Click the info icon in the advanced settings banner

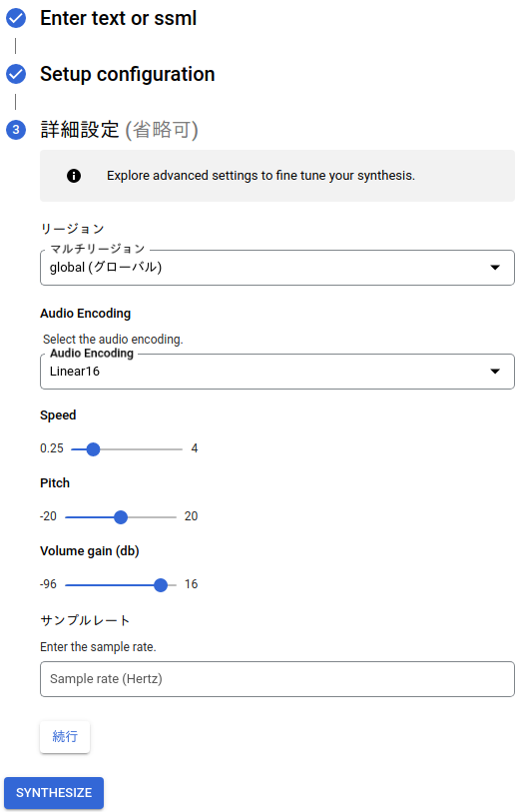[74, 176]
